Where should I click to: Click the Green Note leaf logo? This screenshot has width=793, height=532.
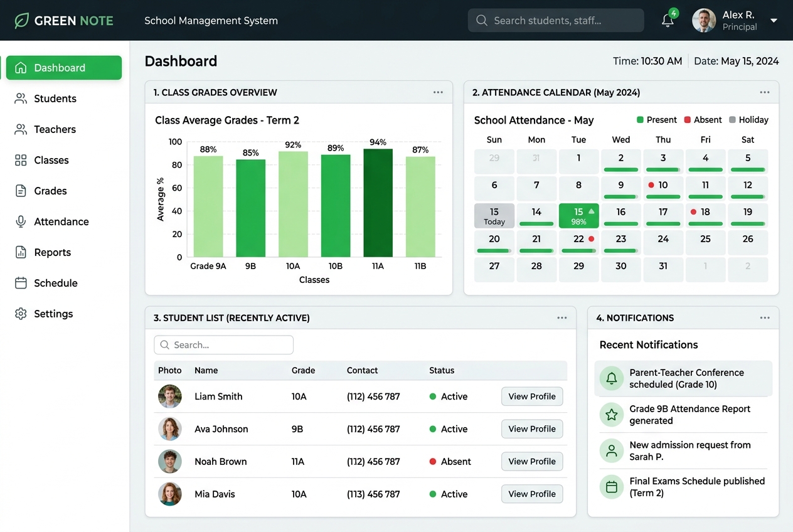[22, 21]
